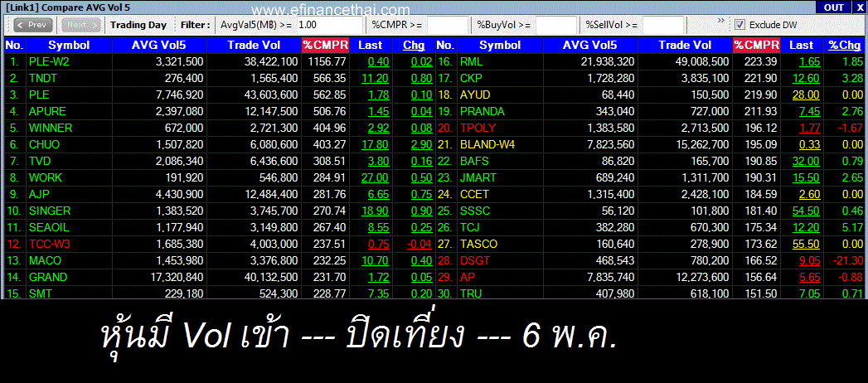Select symbol TVD

coord(40,161)
